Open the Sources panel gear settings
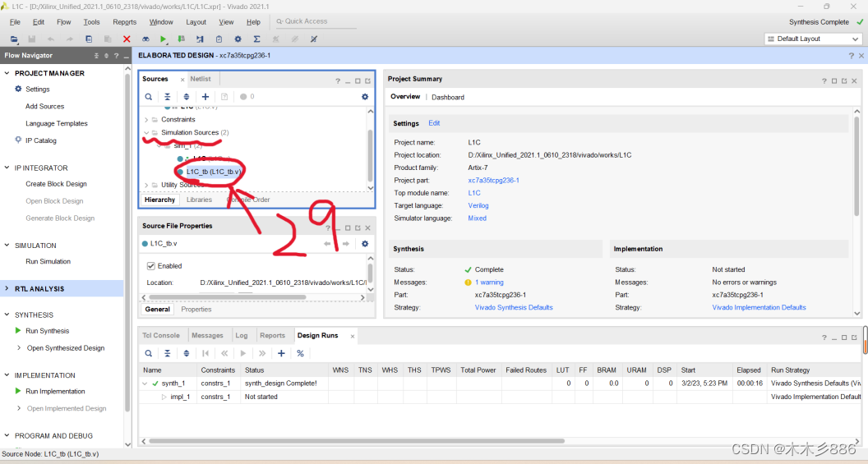 pos(365,97)
